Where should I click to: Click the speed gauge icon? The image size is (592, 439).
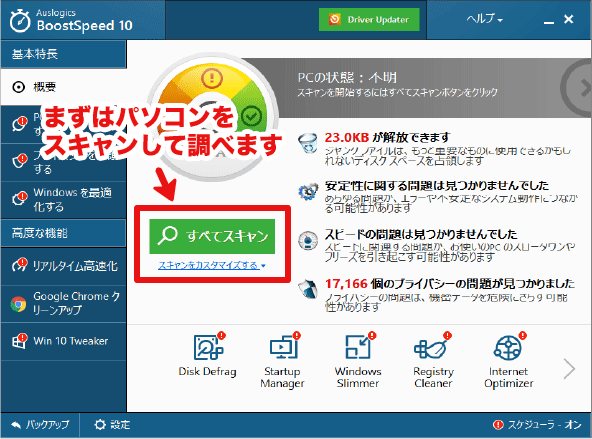308,241
